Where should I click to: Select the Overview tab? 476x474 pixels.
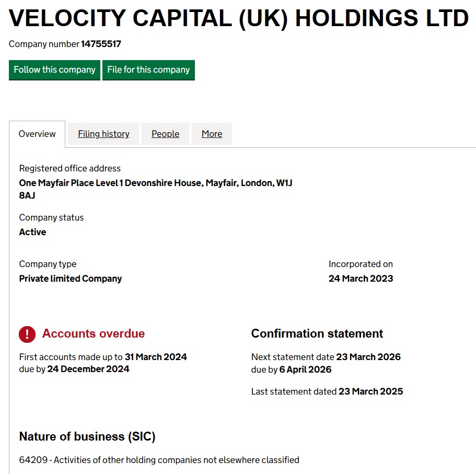click(37, 134)
